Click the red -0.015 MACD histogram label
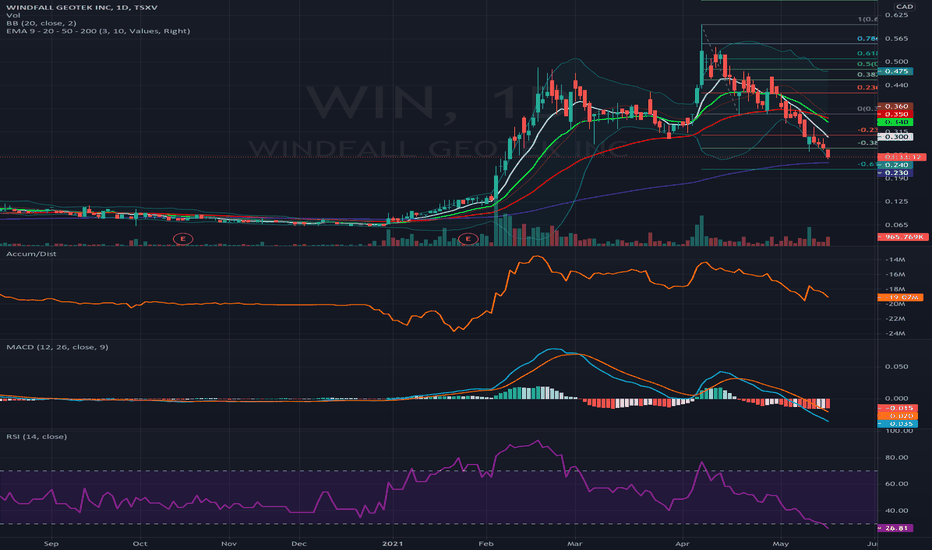Viewport: 932px width, 550px height. (x=898, y=408)
